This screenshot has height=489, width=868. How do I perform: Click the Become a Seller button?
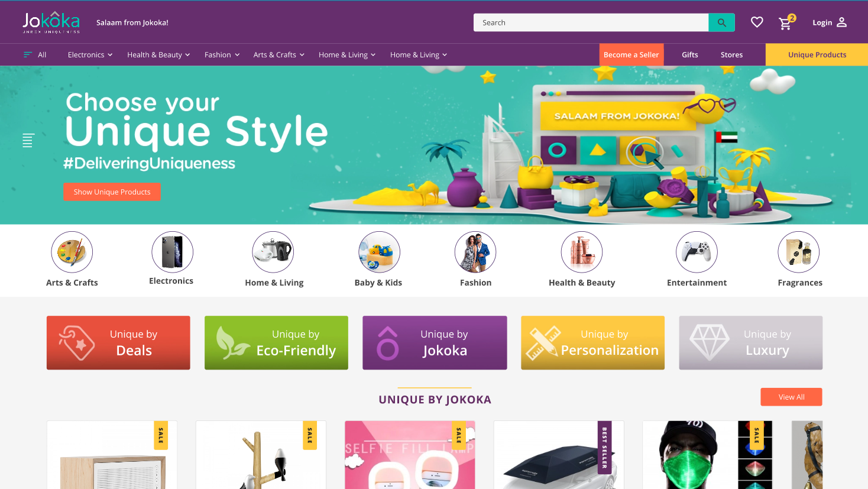pos(631,54)
